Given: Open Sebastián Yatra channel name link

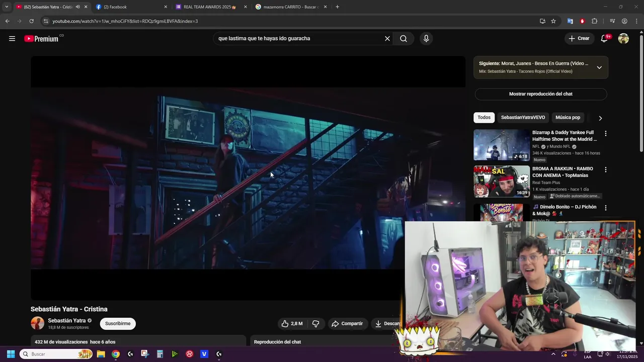Looking at the screenshot, I should pyautogui.click(x=67, y=321).
